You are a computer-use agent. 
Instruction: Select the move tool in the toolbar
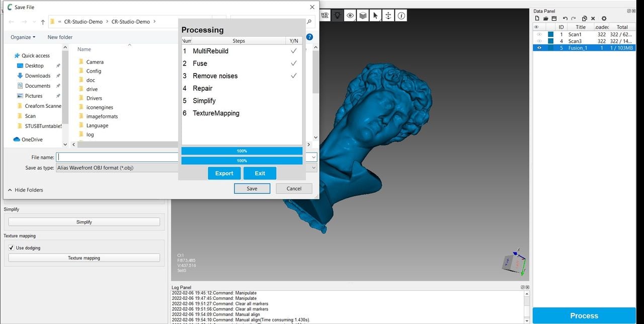(388, 16)
